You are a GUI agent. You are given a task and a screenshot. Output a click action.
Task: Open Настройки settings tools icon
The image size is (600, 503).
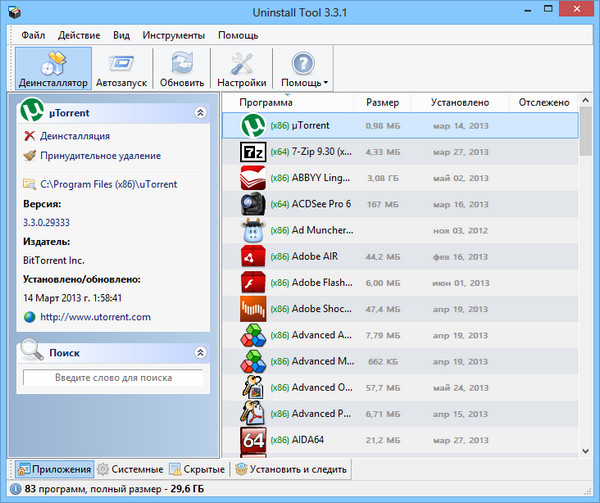click(x=241, y=69)
